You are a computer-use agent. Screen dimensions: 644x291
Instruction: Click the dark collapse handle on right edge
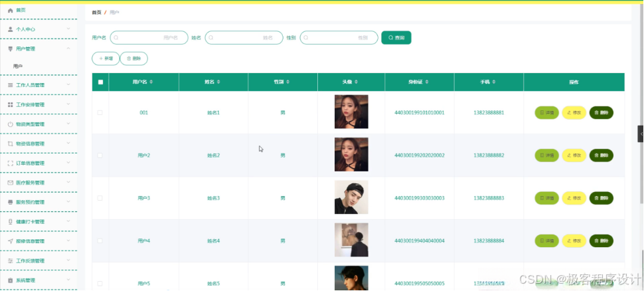[640, 134]
